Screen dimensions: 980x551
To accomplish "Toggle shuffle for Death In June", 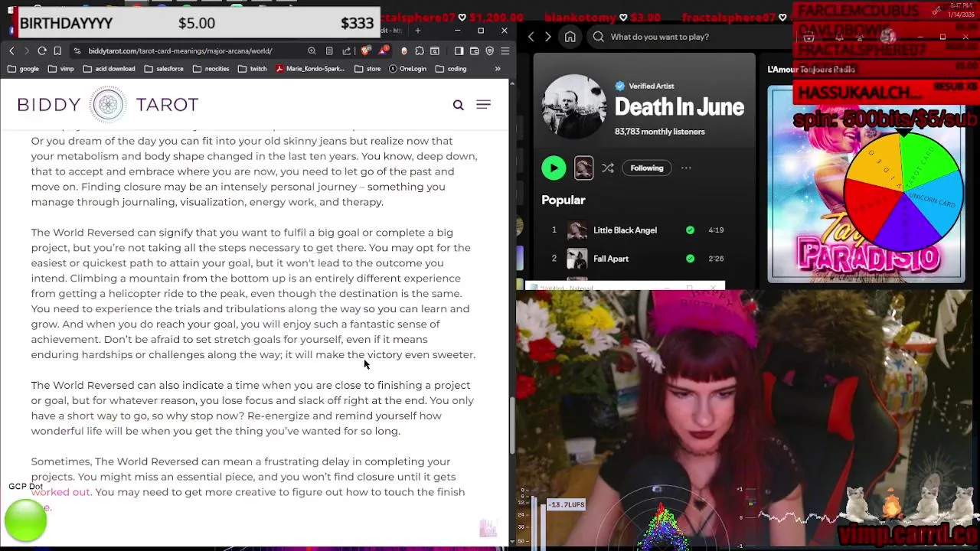I will [608, 168].
